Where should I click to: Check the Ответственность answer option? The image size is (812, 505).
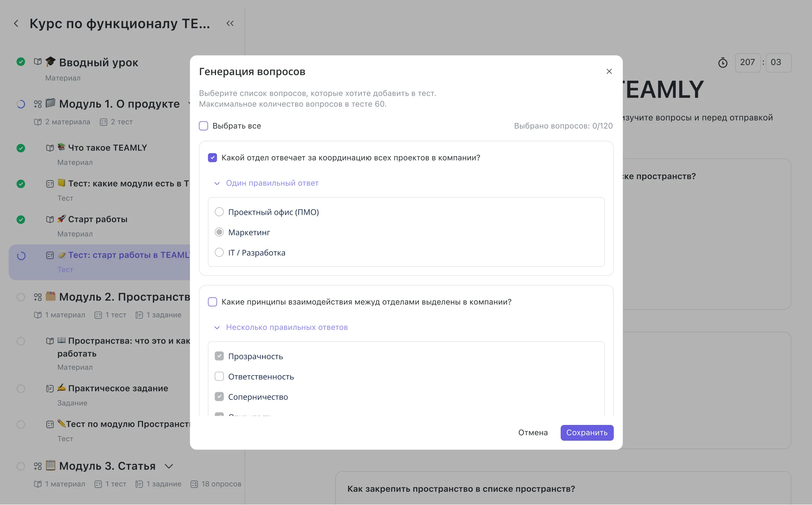point(219,376)
